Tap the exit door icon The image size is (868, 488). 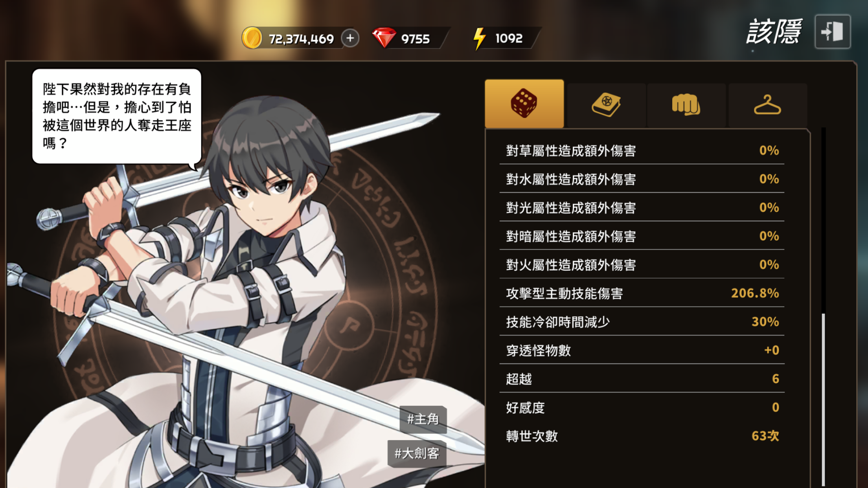click(x=833, y=32)
